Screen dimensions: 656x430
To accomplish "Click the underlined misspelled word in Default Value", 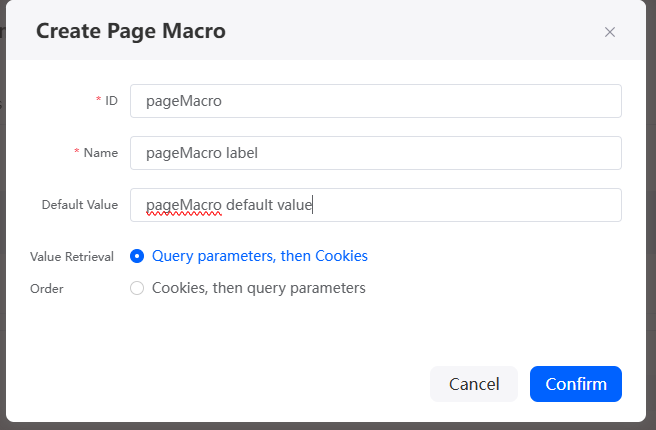I will 184,205.
